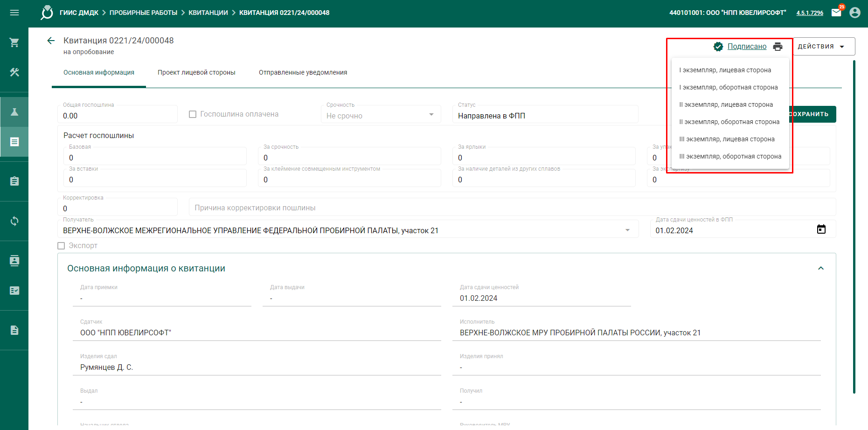Collapse Основная информация о квитанции section
Viewport: 868px width, 430px height.
[x=821, y=268]
